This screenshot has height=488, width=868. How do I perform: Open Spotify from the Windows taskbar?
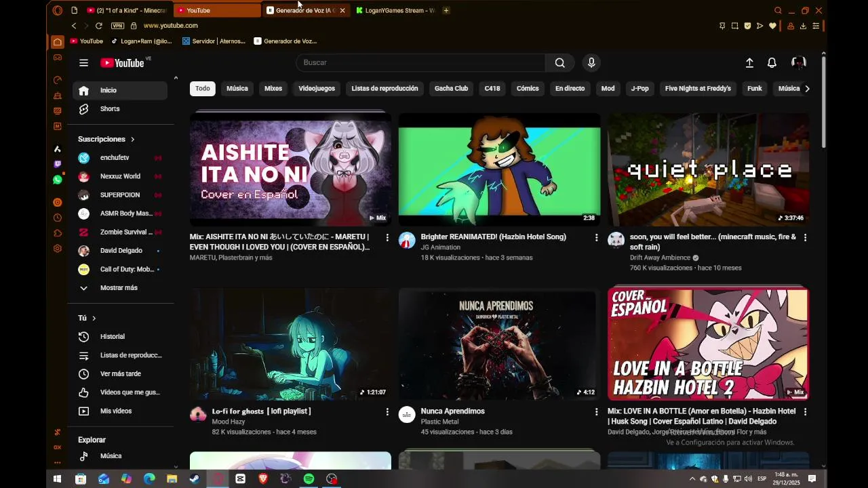coord(309,479)
